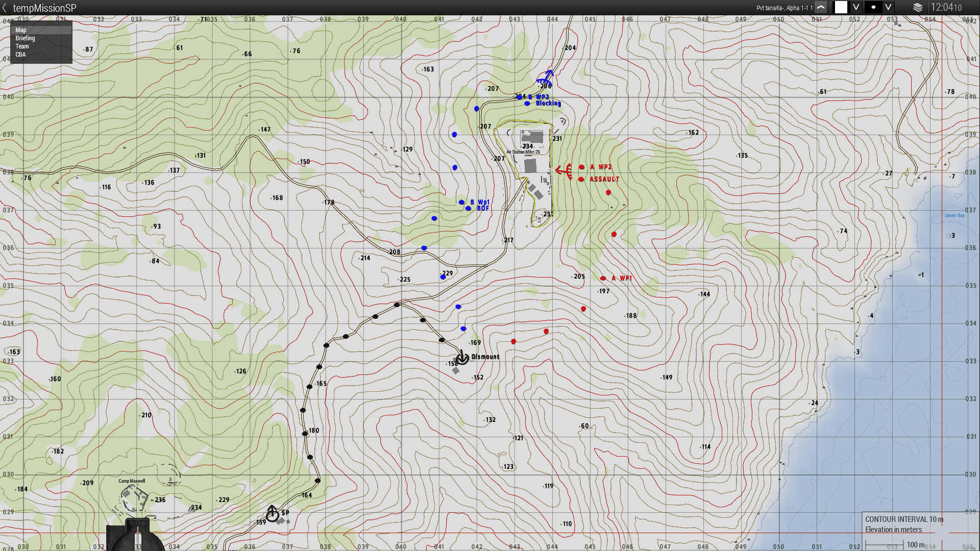Click the back arrow beside tempMissionSP
Image resolution: width=980 pixels, height=551 pixels.
(x=5, y=8)
